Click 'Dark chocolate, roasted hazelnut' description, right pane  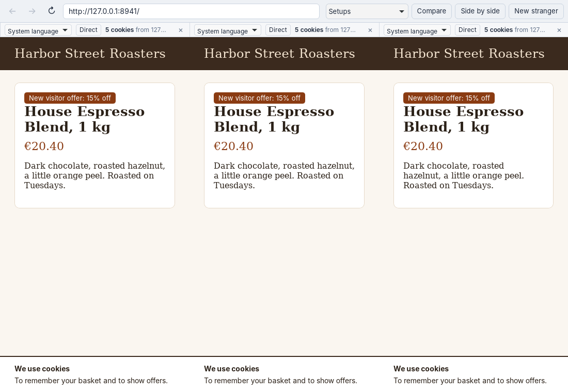point(464,175)
